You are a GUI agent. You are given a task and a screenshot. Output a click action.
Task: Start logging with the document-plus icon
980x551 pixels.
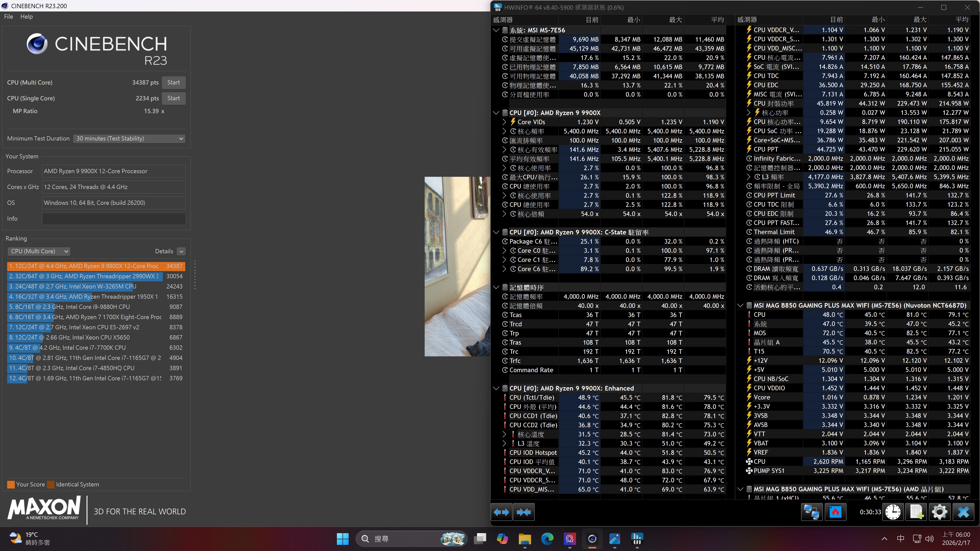pos(916,512)
